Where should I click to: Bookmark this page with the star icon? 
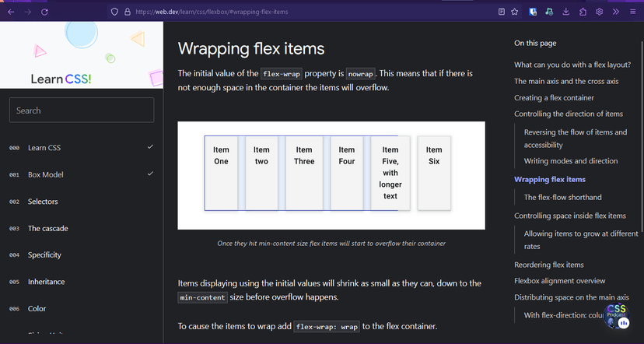515,12
